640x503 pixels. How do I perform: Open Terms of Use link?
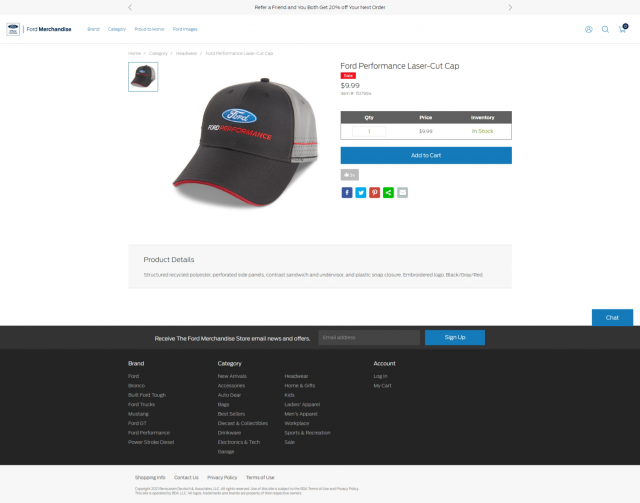(x=260, y=478)
